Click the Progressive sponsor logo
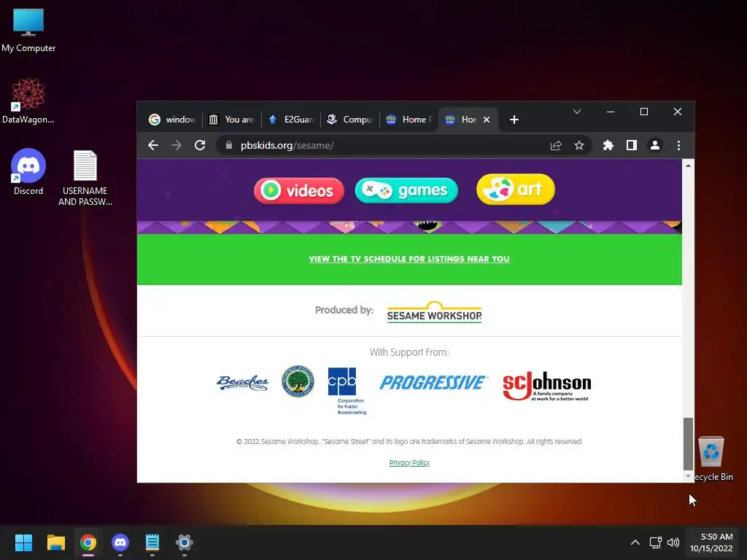The image size is (747, 560). (x=433, y=383)
